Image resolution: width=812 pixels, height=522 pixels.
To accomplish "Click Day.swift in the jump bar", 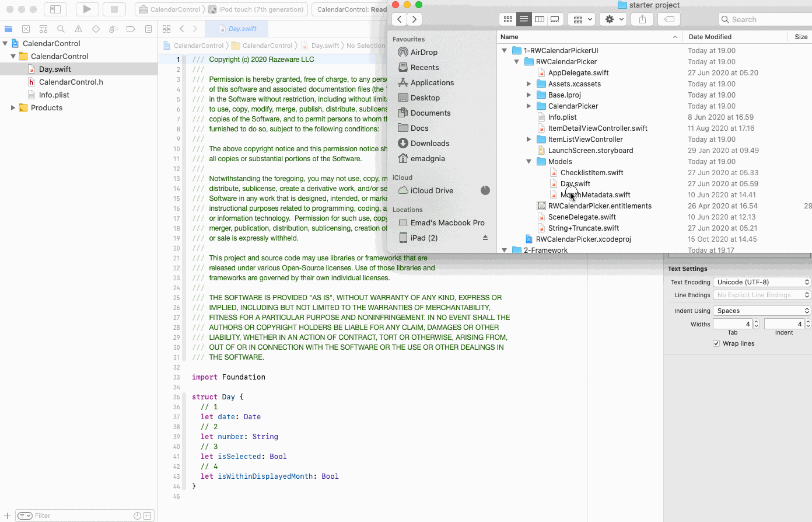I will [320, 46].
